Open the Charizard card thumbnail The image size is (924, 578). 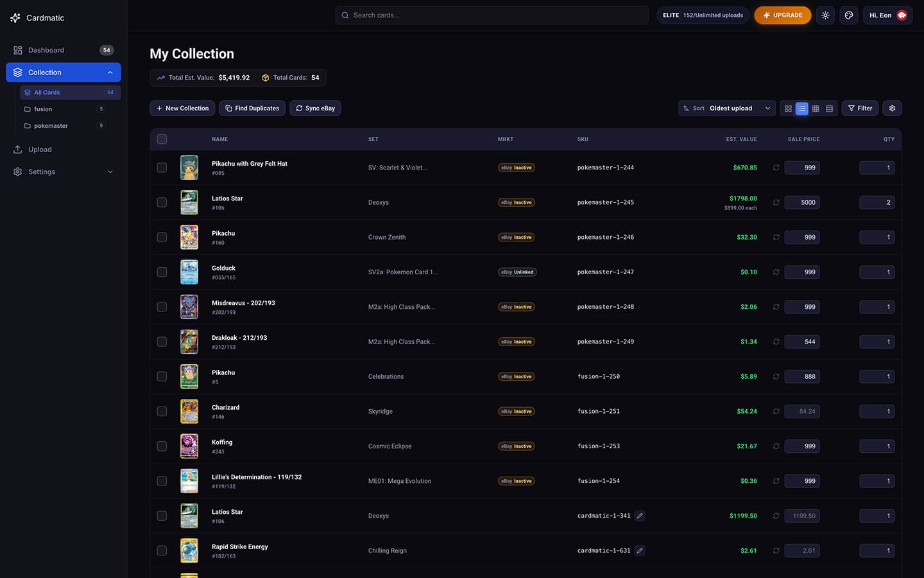coord(189,412)
